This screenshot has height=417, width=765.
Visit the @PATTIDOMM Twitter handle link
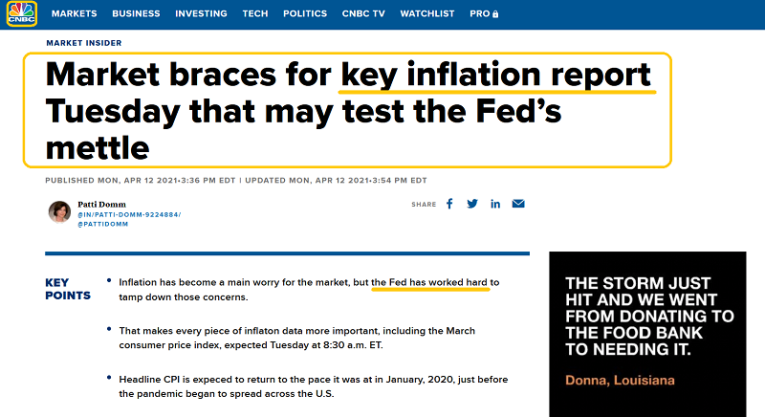(102, 224)
